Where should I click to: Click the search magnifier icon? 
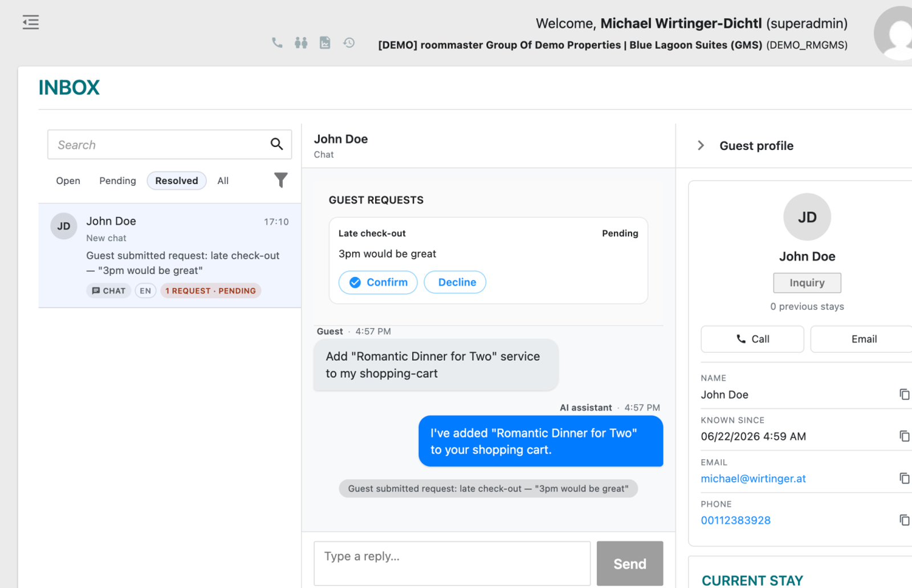point(276,144)
